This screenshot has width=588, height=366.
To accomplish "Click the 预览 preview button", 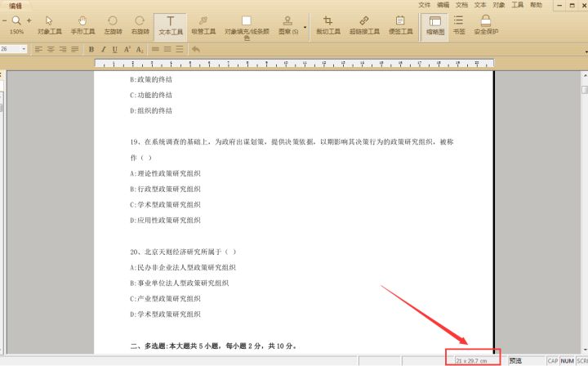I will click(x=515, y=361).
